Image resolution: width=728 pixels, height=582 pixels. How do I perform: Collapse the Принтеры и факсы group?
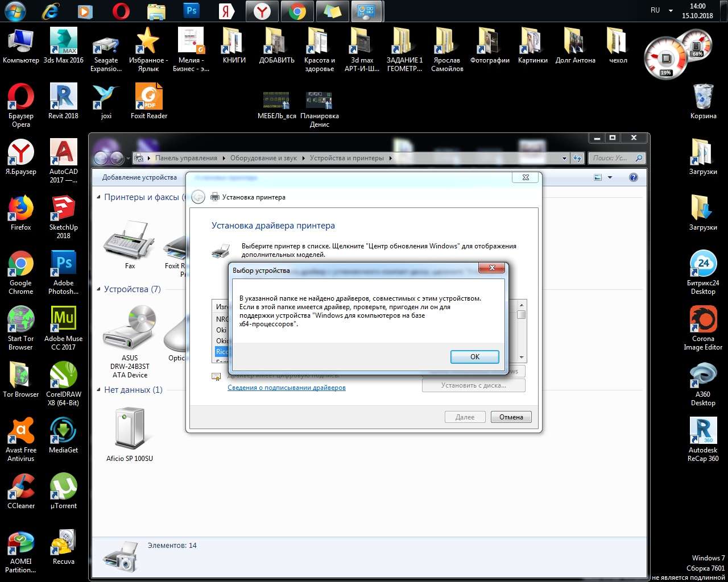(x=98, y=197)
